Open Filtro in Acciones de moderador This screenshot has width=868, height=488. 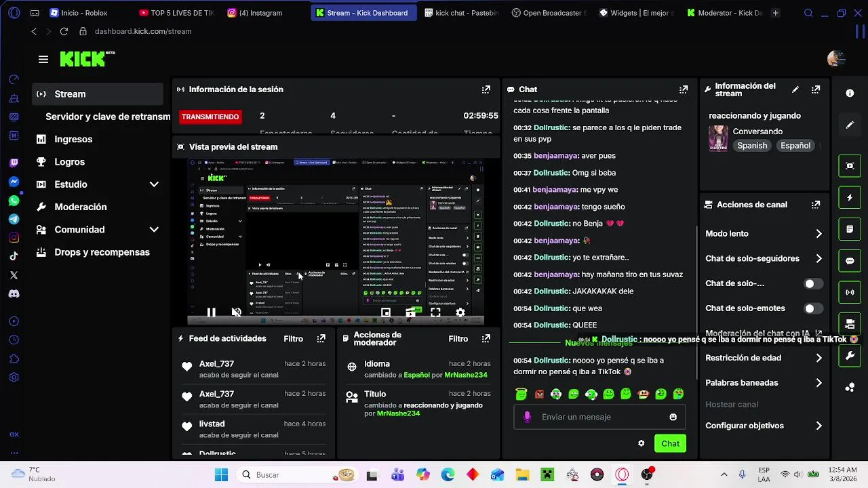click(x=458, y=339)
